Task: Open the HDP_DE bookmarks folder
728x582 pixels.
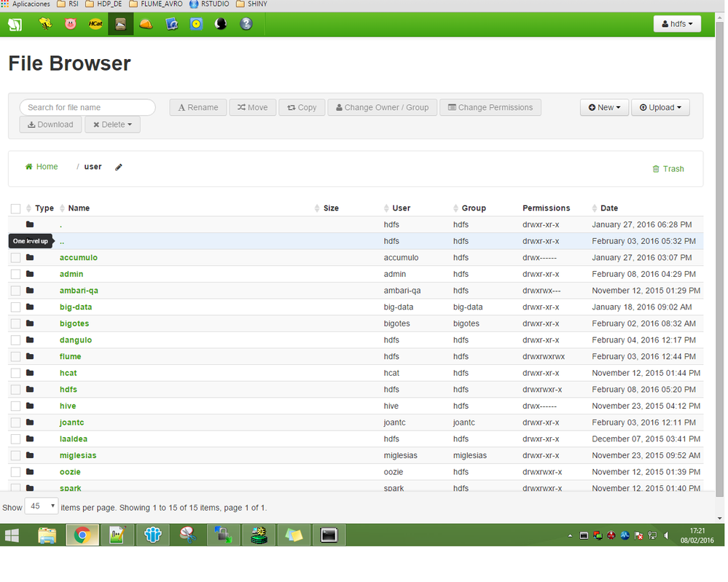Action: tap(103, 4)
